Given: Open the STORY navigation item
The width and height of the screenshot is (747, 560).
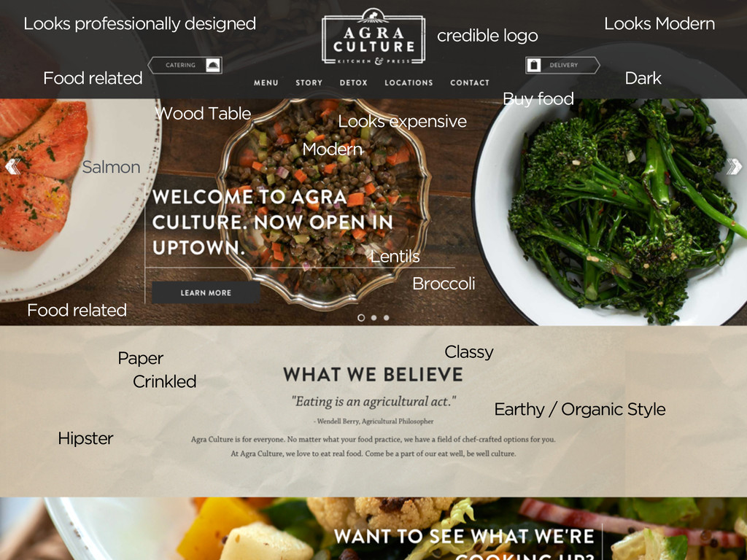Looking at the screenshot, I should point(309,83).
